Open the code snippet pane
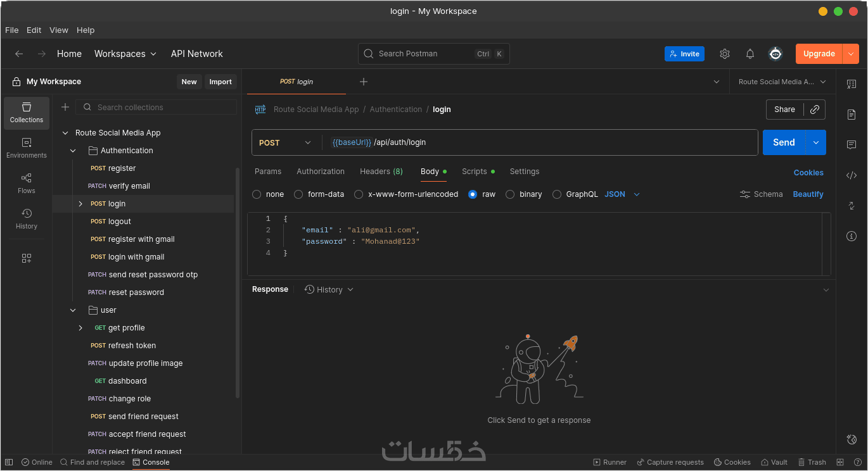Image resolution: width=868 pixels, height=471 pixels. (x=852, y=175)
